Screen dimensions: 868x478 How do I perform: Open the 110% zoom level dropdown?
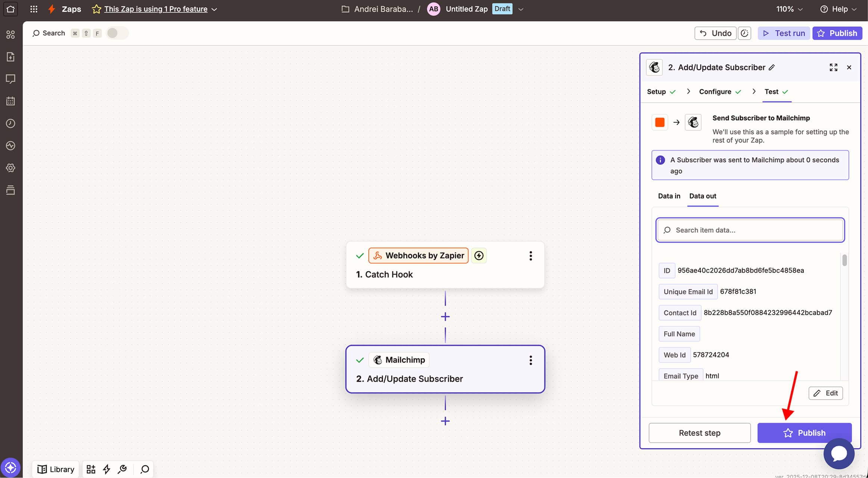tap(789, 9)
